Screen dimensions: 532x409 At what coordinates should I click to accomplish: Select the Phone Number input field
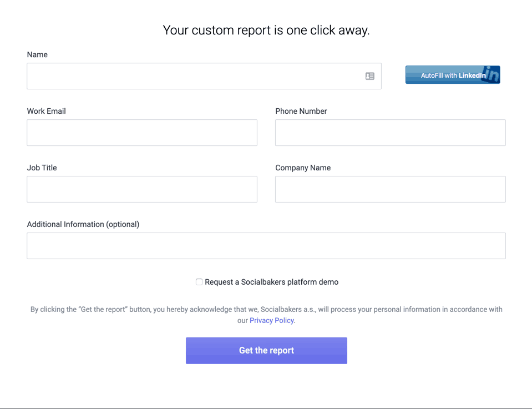point(390,133)
